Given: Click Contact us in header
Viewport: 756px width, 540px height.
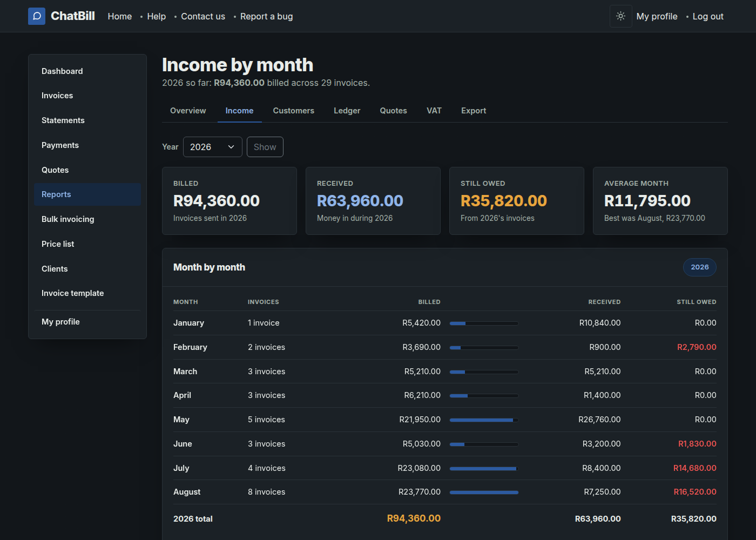Looking at the screenshot, I should [x=203, y=16].
